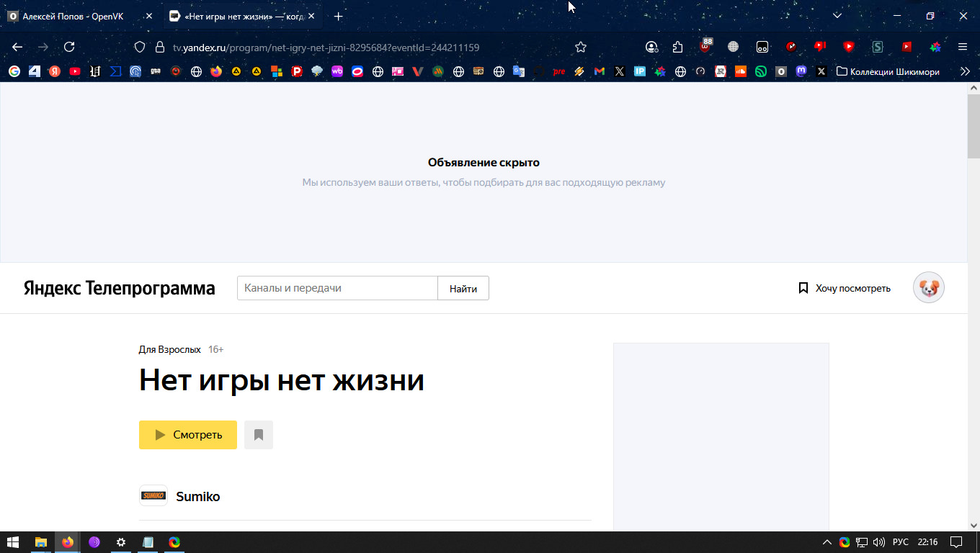Open the Tampermonkey extension icon
Viewport: 980px width, 553px height.
pyautogui.click(x=762, y=47)
